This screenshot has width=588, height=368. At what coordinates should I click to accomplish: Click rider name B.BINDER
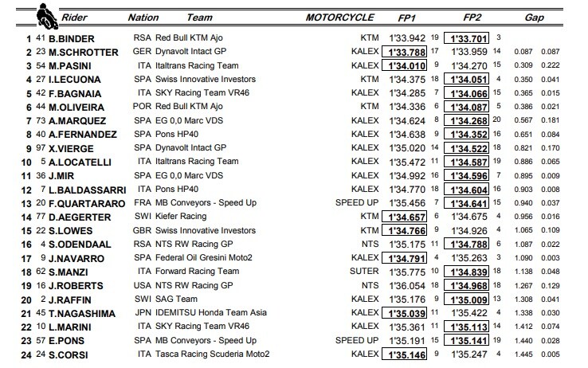pos(72,39)
